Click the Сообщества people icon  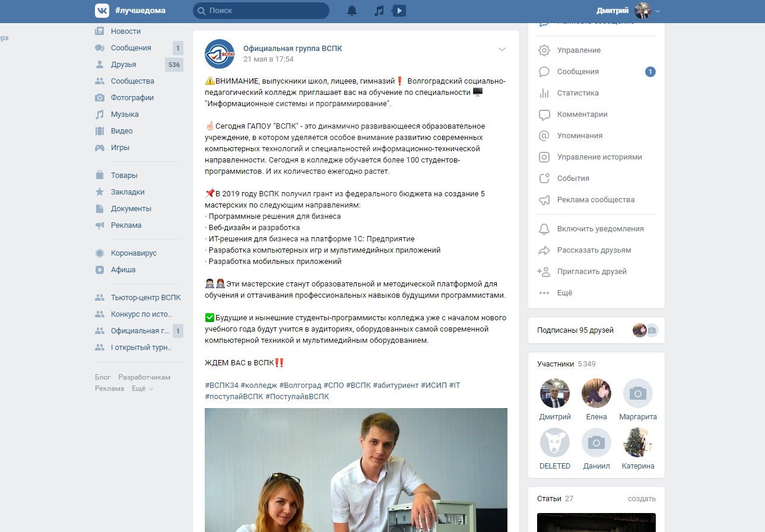click(100, 81)
